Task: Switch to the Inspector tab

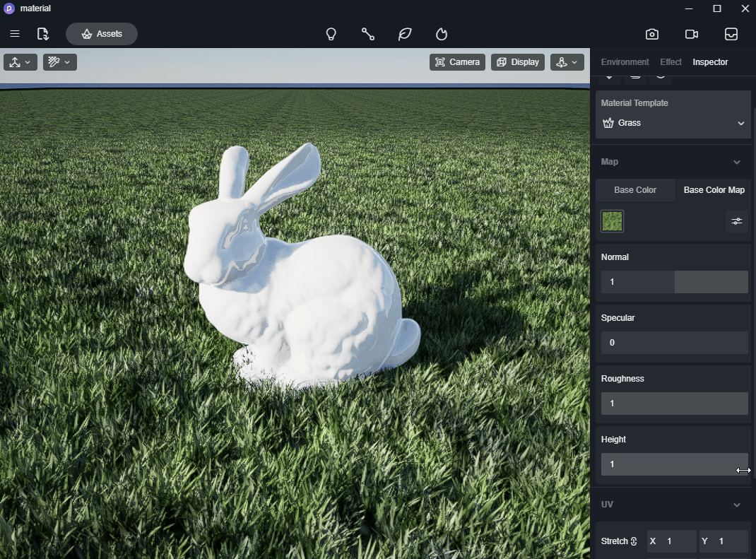Action: click(x=710, y=62)
